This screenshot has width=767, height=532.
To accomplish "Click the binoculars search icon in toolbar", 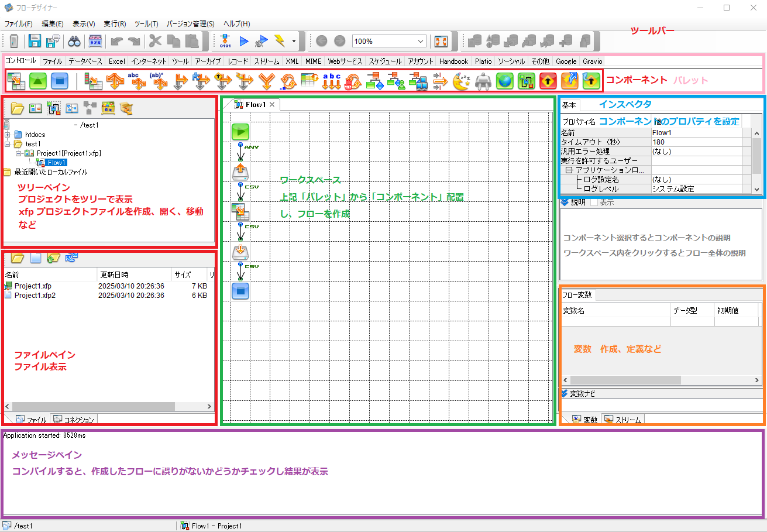I will click(x=74, y=41).
